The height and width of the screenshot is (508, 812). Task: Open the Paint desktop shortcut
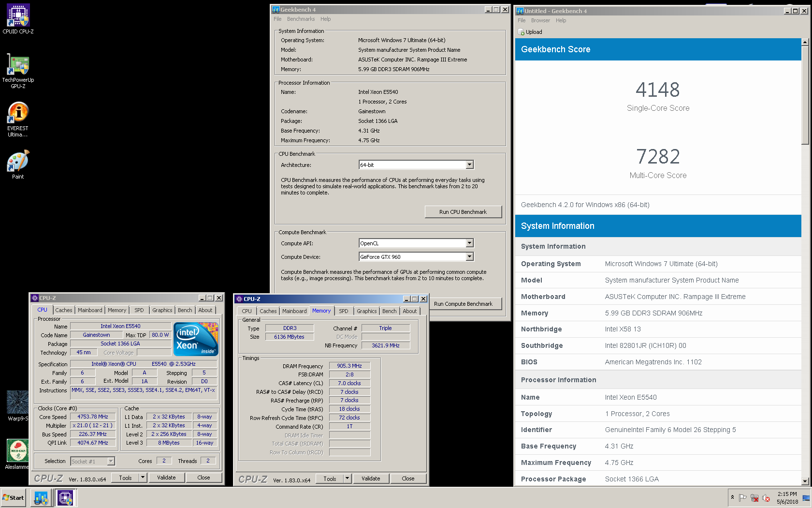[x=18, y=165]
